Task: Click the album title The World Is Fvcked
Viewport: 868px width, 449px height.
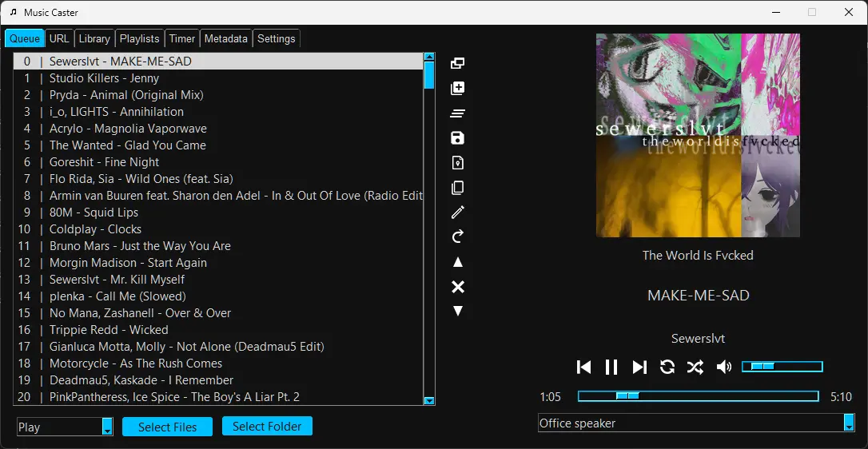Action: click(698, 255)
